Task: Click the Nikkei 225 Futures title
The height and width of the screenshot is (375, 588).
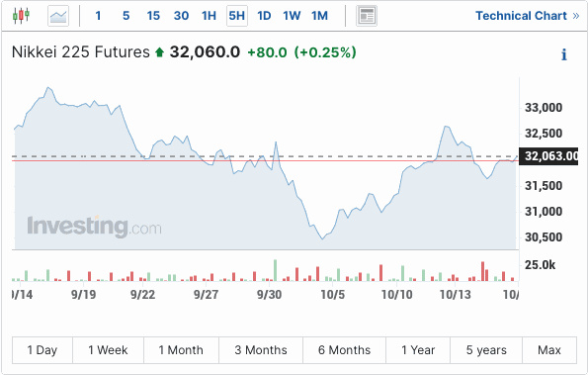Action: (81, 52)
